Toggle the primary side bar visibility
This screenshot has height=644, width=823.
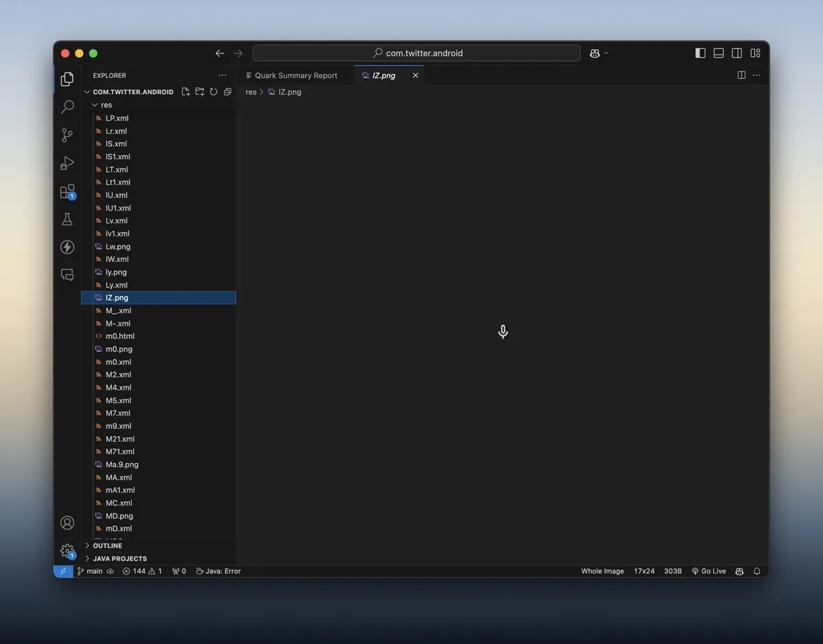[700, 53]
